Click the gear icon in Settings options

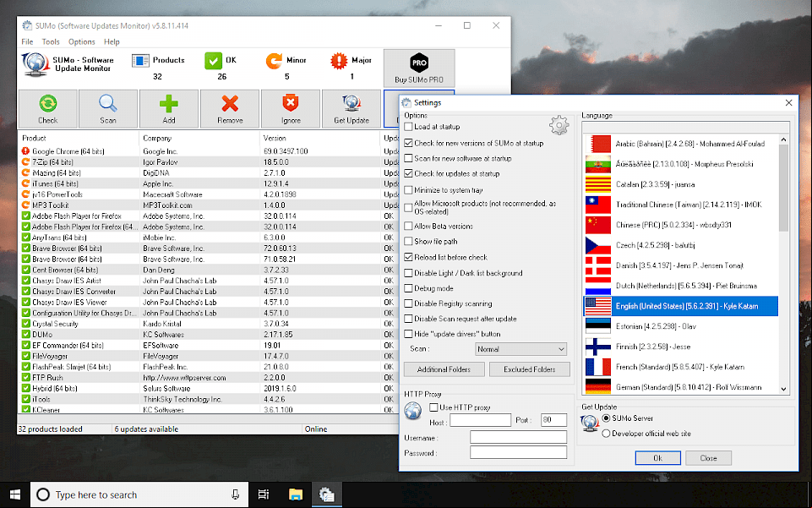[559, 125]
